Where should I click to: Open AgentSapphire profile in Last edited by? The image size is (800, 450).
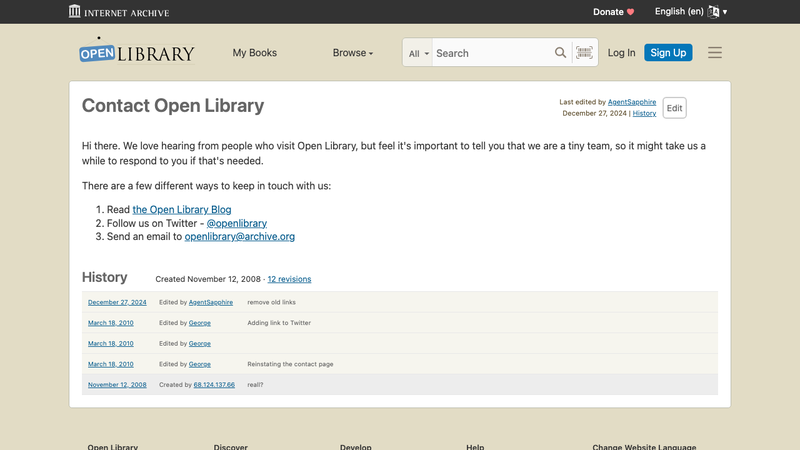[632, 102]
